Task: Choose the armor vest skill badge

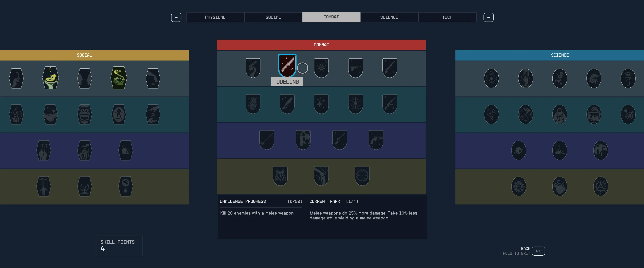Action: click(280, 176)
